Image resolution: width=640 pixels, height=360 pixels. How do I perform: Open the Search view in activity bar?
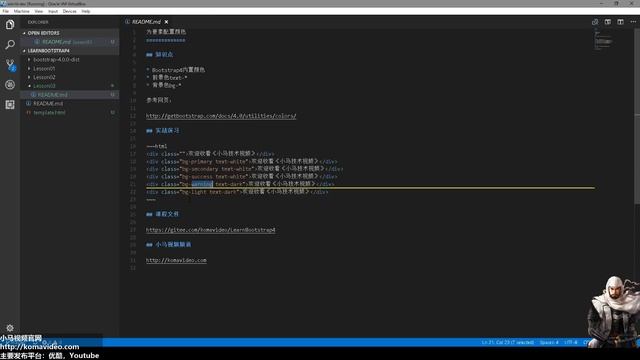click(x=10, y=44)
